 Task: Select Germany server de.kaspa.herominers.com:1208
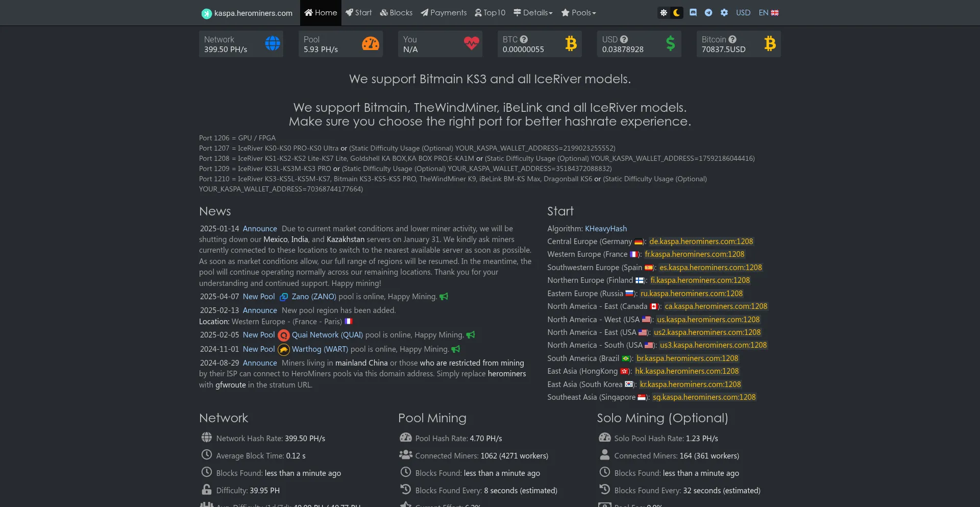coord(701,242)
